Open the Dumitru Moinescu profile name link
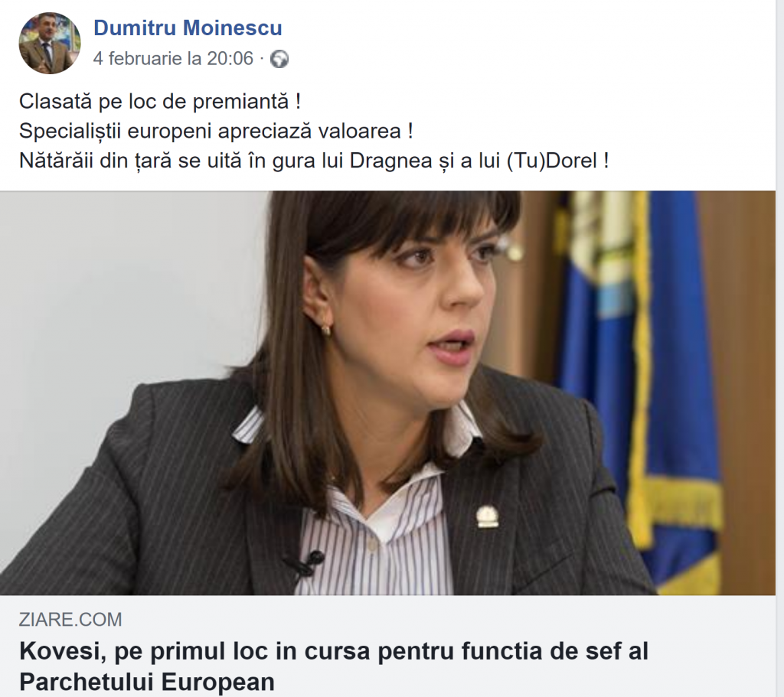The height and width of the screenshot is (697, 784). point(188,28)
